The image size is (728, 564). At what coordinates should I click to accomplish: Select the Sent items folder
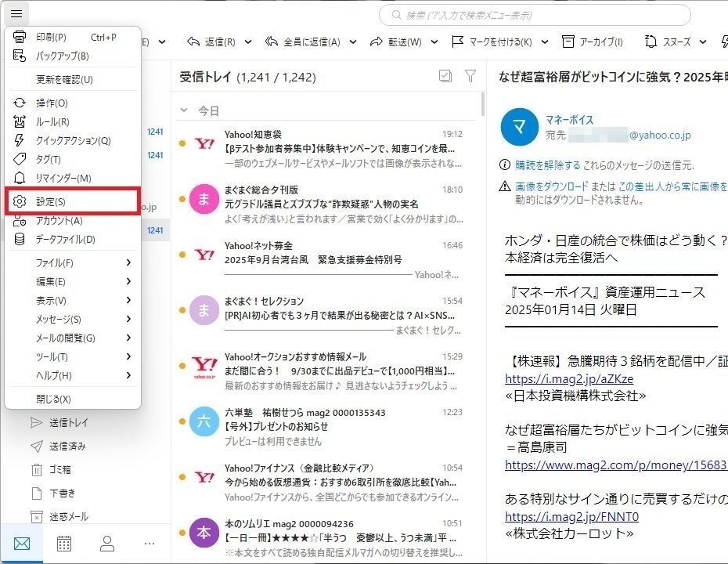point(67,446)
